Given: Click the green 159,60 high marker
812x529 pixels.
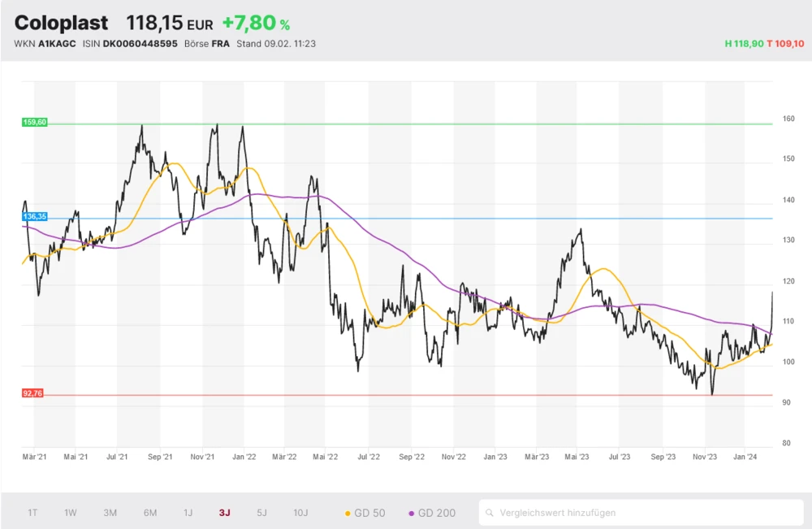Looking at the screenshot, I should point(35,122).
